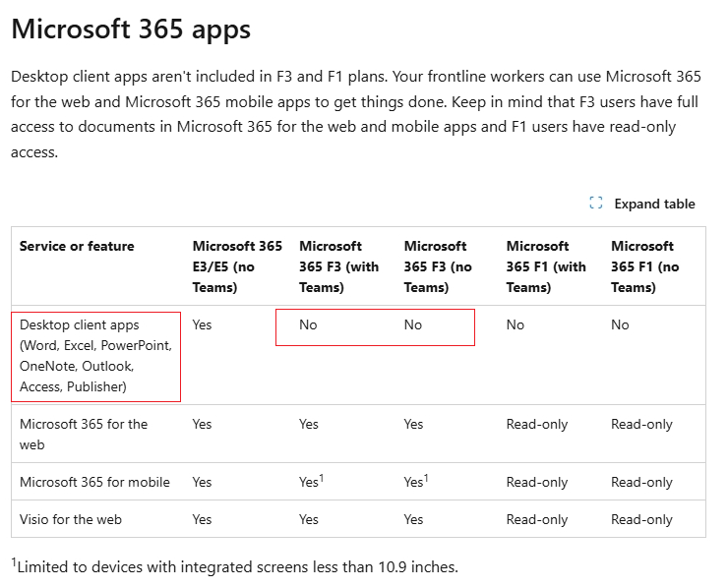This screenshot has height=588, width=728.
Task: Click the footnote about 10.9 inch screens
Action: pos(234,566)
